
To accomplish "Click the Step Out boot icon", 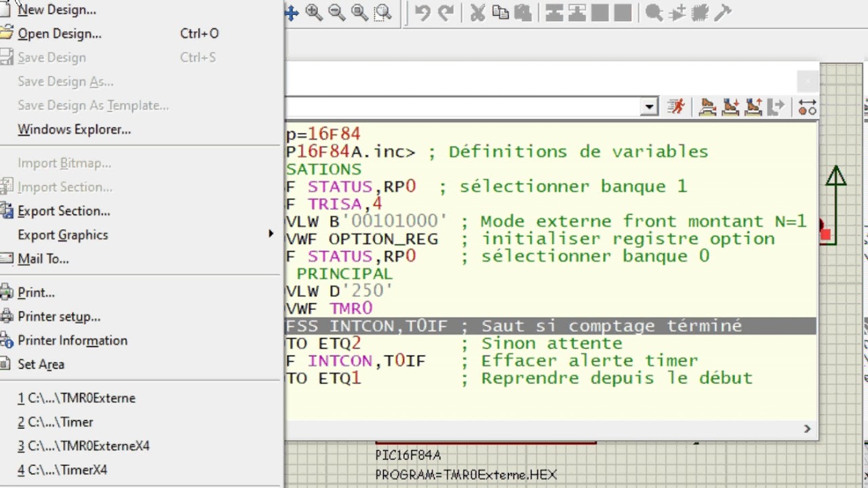I will [x=753, y=106].
